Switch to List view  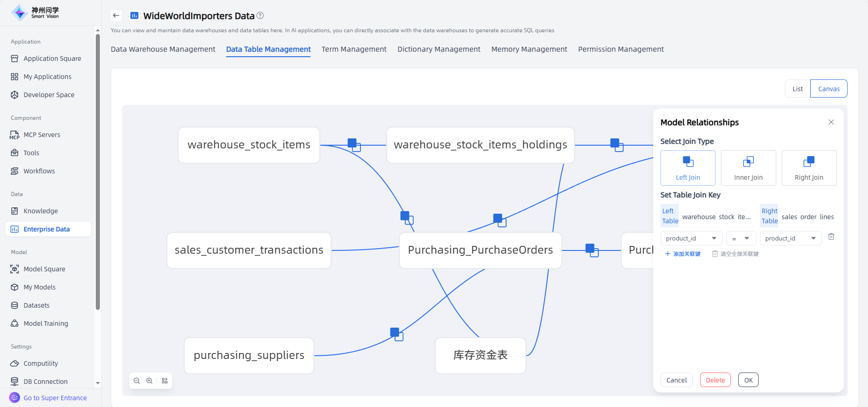pyautogui.click(x=797, y=89)
